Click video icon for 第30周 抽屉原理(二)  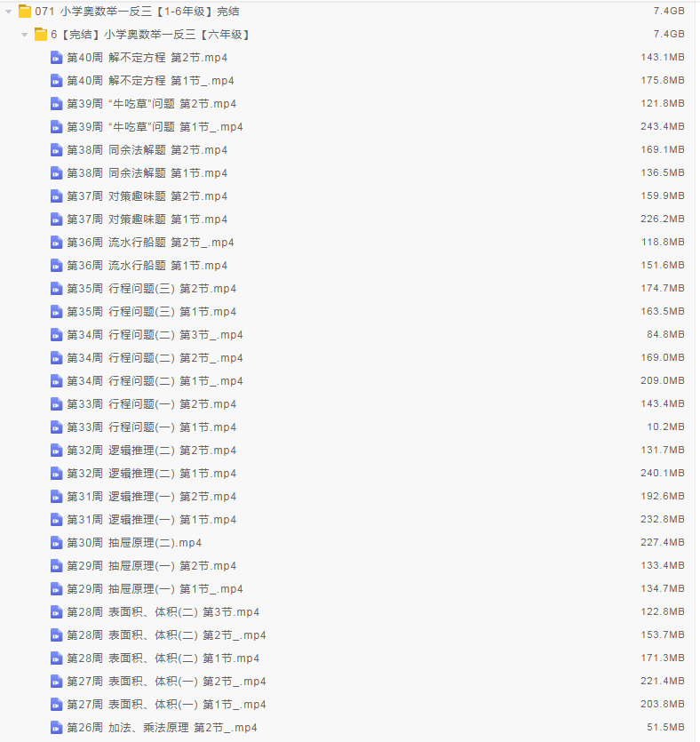(57, 543)
